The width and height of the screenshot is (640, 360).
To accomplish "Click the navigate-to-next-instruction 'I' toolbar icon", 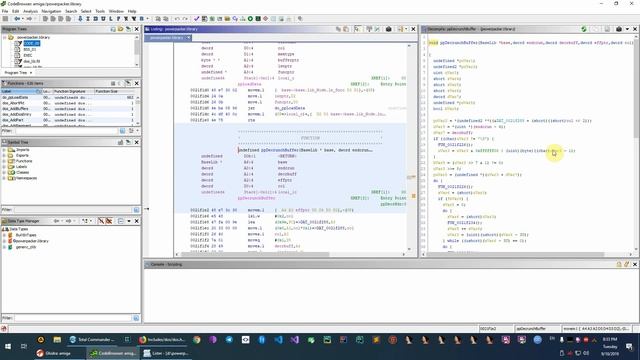I will pyautogui.click(x=87, y=19).
